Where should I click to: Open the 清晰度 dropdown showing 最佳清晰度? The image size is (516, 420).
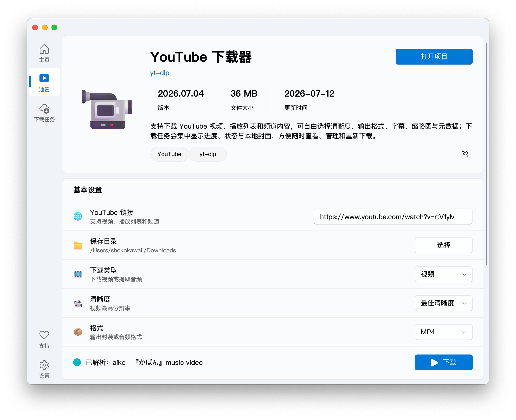tap(444, 303)
